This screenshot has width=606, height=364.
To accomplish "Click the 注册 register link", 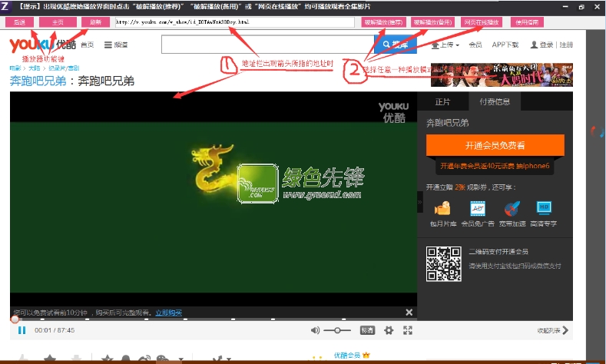I will click(566, 45).
